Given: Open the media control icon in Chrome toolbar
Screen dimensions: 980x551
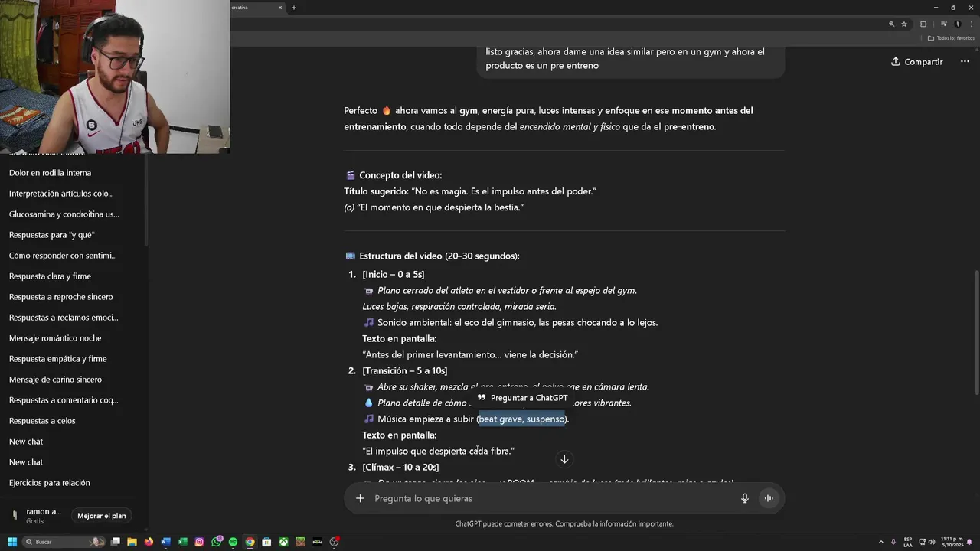Looking at the screenshot, I should pos(944,24).
